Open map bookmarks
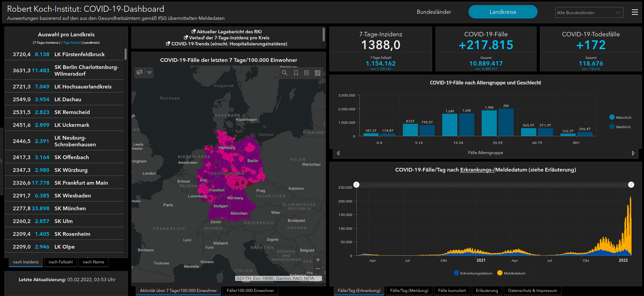 coord(296,73)
